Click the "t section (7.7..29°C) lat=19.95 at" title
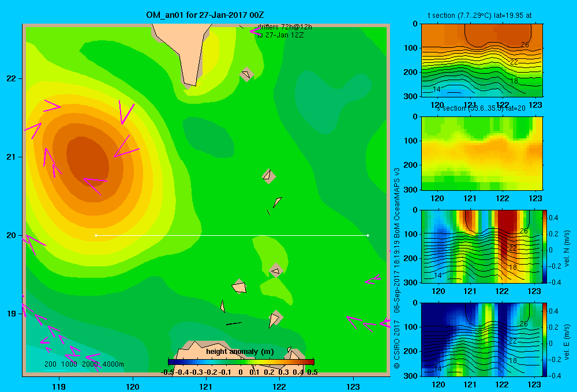This screenshot has height=392, width=577. click(x=479, y=16)
